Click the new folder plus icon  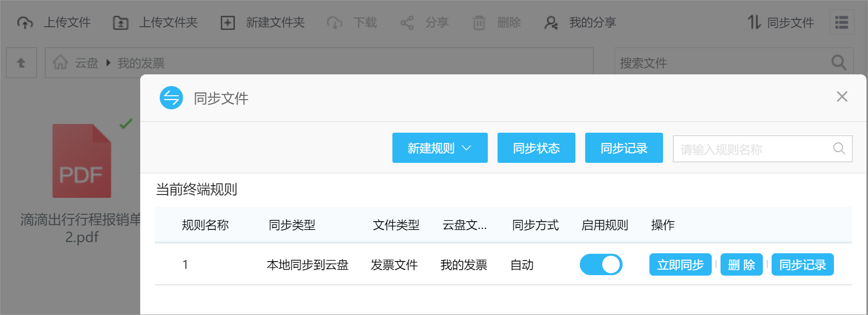point(227,23)
